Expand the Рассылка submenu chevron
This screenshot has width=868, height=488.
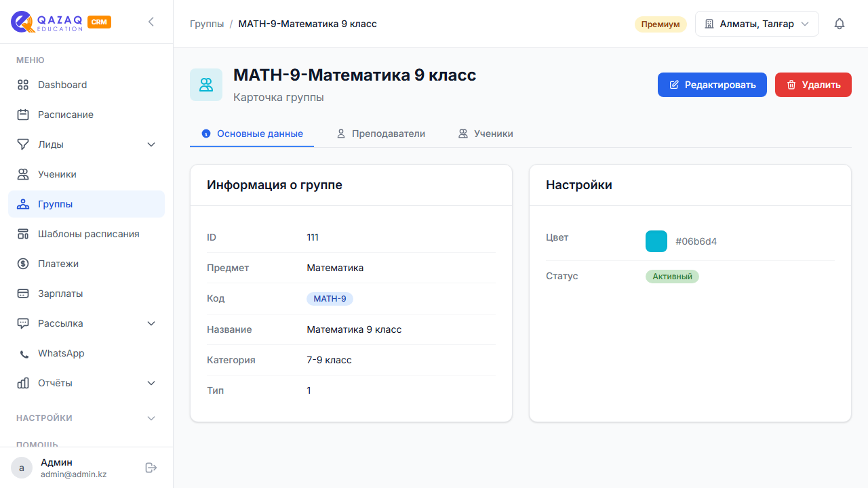[x=151, y=323]
